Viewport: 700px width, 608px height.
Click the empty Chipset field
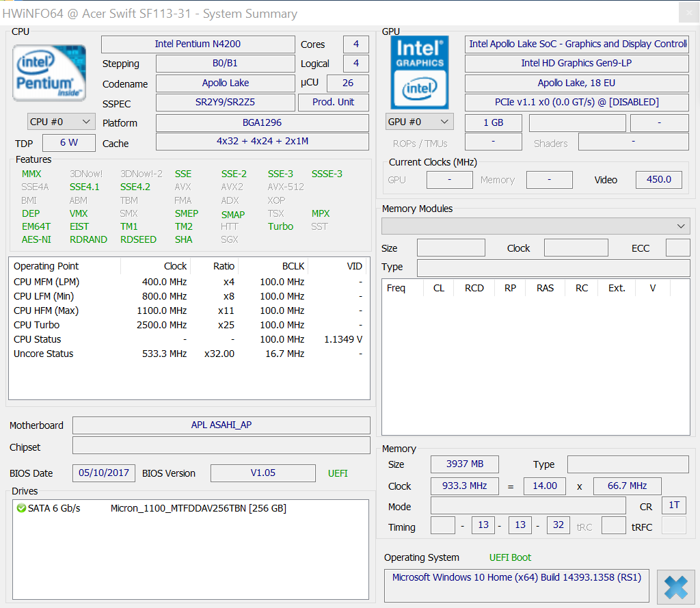click(221, 445)
